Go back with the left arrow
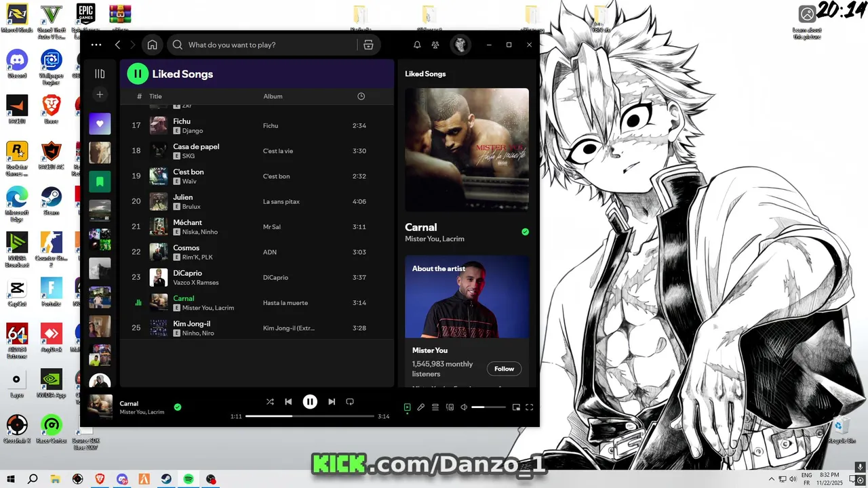868x488 pixels. [117, 45]
